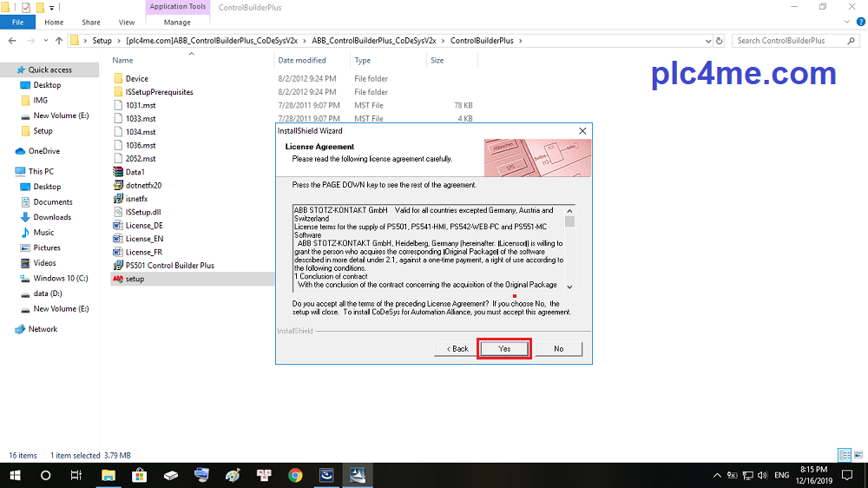The image size is (868, 488).
Task: Select the PS501 Control Builder Plus file
Action: tap(169, 265)
